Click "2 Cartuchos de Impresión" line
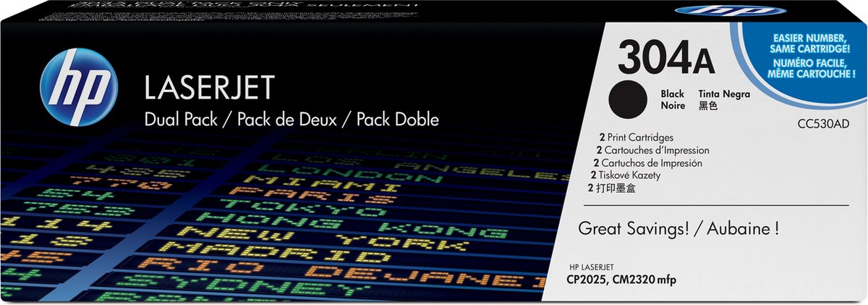 coord(648,163)
